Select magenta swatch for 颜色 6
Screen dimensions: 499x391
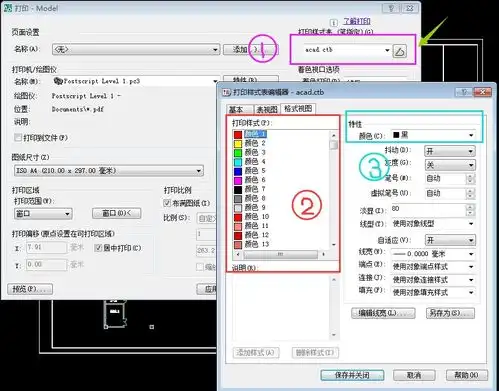(x=238, y=180)
